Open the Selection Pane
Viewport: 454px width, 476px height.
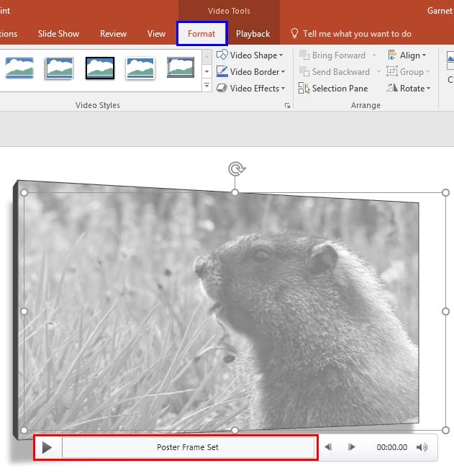333,89
